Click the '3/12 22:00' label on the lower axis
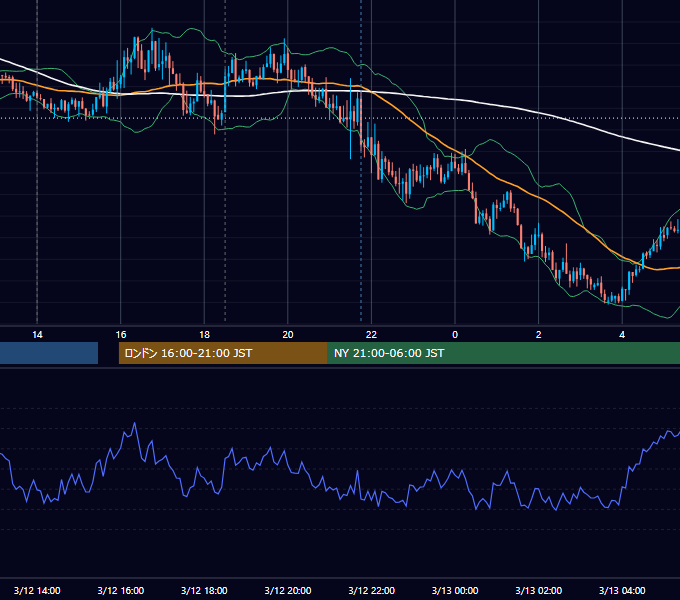The height and width of the screenshot is (600, 680). (372, 590)
